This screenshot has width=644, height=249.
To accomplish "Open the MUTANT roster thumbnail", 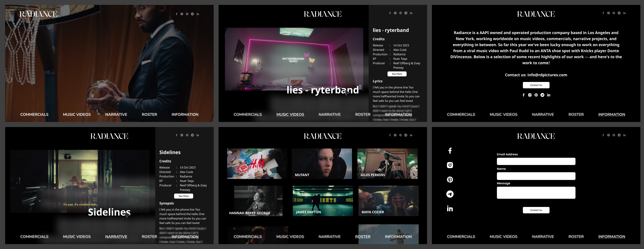I will coord(321,164).
